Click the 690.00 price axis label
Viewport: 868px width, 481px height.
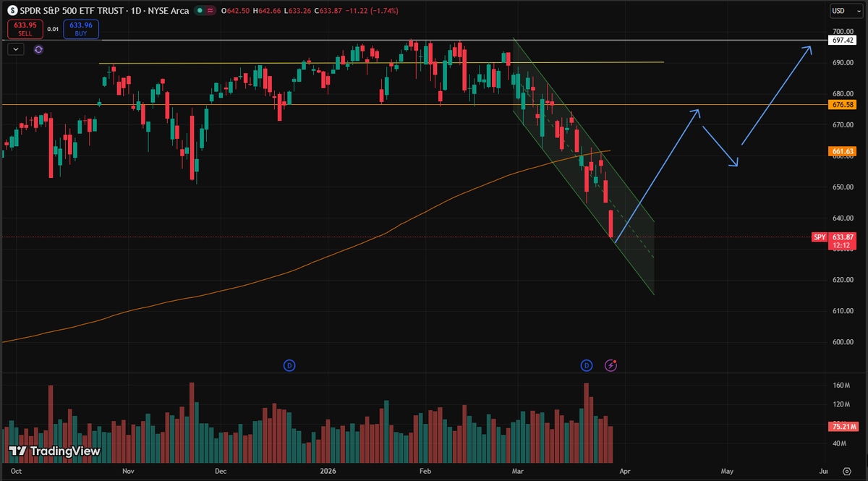click(843, 63)
